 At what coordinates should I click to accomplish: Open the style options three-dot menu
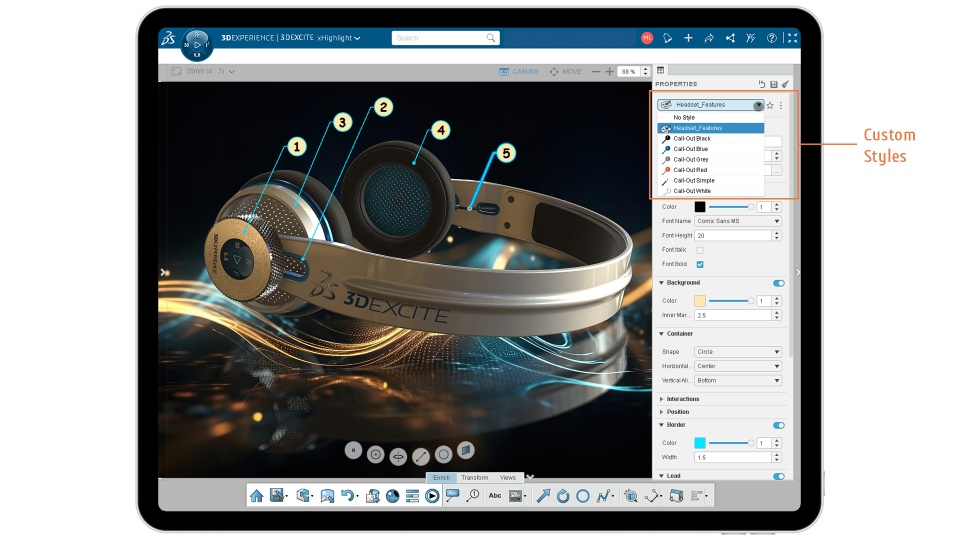pyautogui.click(x=781, y=105)
